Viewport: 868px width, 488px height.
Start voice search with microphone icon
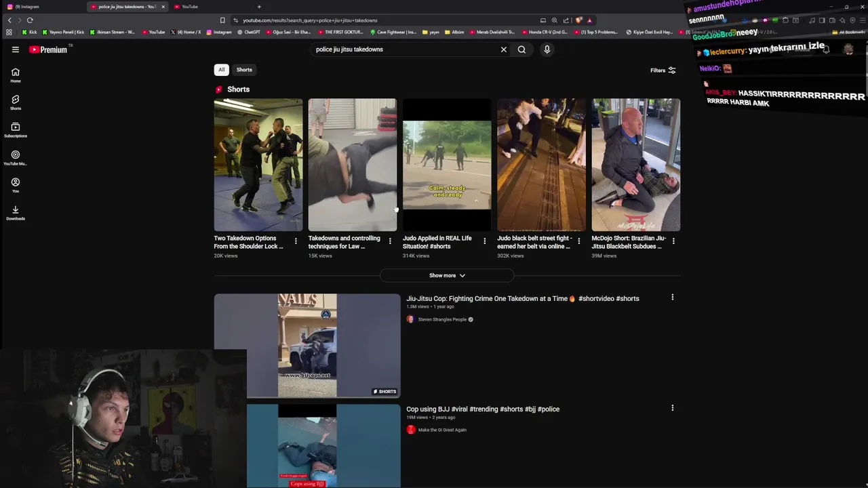click(x=547, y=49)
